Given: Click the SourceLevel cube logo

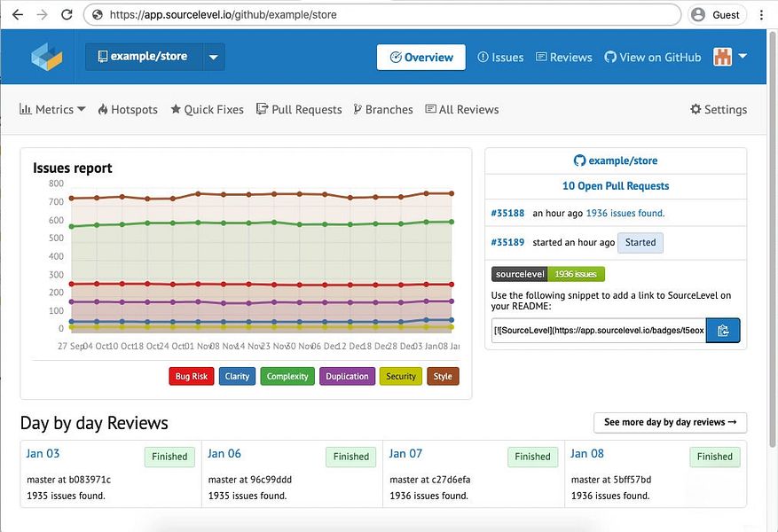Looking at the screenshot, I should point(47,57).
